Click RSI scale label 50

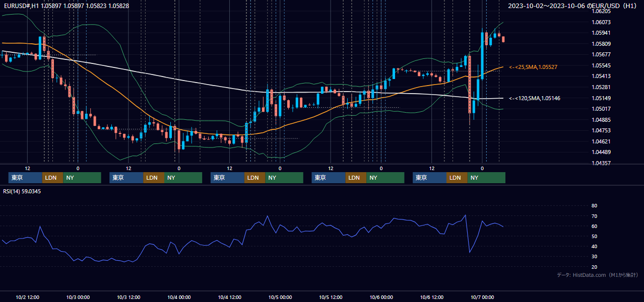coord(594,237)
